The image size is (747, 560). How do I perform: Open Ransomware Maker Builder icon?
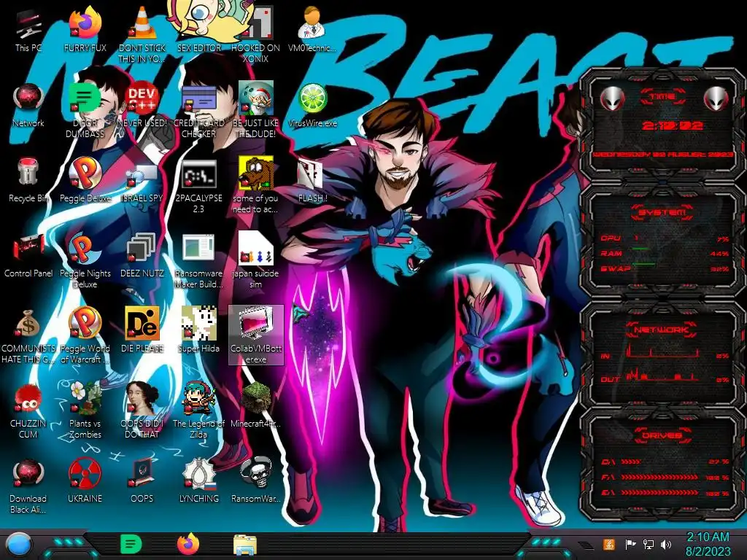(198, 260)
